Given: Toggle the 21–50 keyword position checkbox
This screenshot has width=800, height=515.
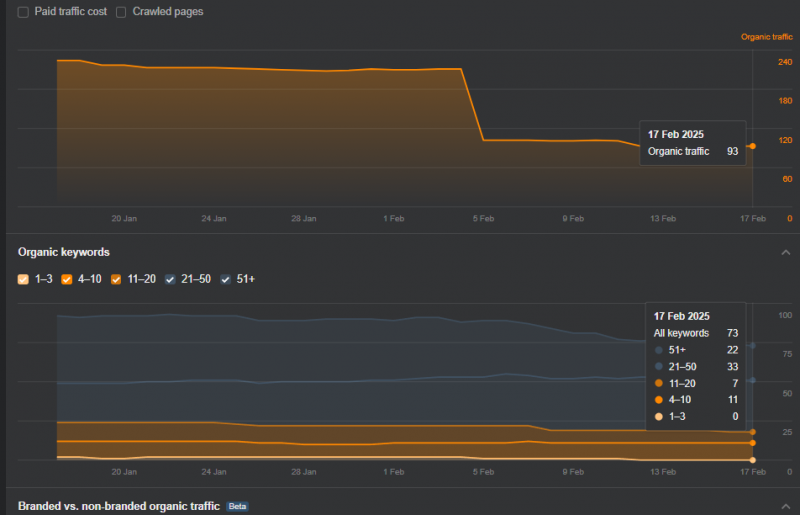Looking at the screenshot, I should 171,279.
